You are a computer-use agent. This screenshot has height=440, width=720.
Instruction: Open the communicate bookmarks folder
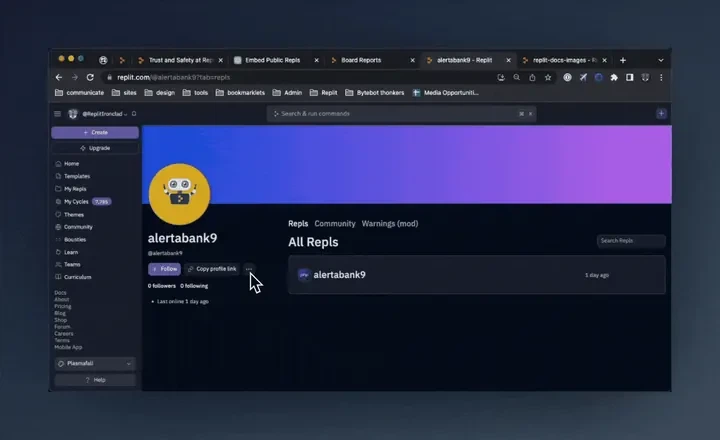(x=79, y=93)
